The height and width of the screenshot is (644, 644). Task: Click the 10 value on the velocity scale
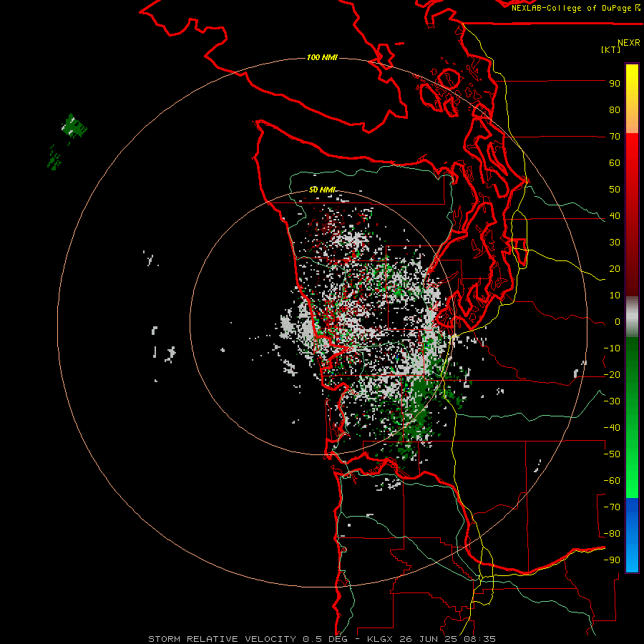[615, 296]
